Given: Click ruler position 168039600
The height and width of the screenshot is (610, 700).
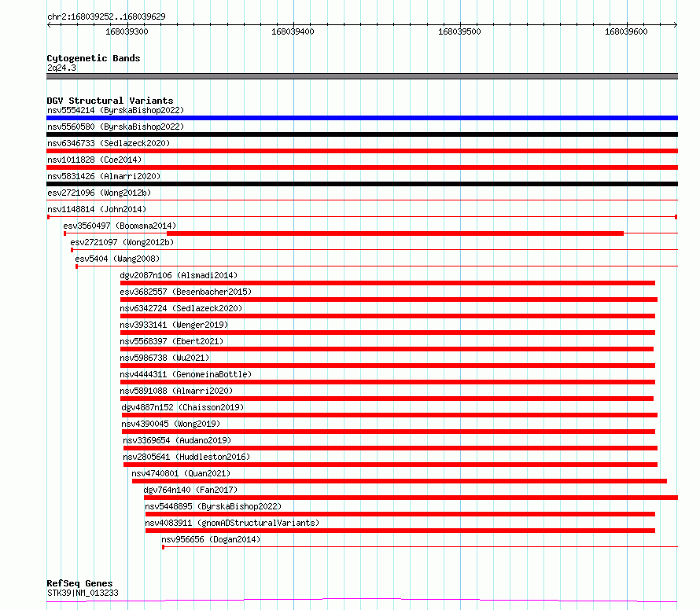Looking at the screenshot, I should click(x=626, y=31).
